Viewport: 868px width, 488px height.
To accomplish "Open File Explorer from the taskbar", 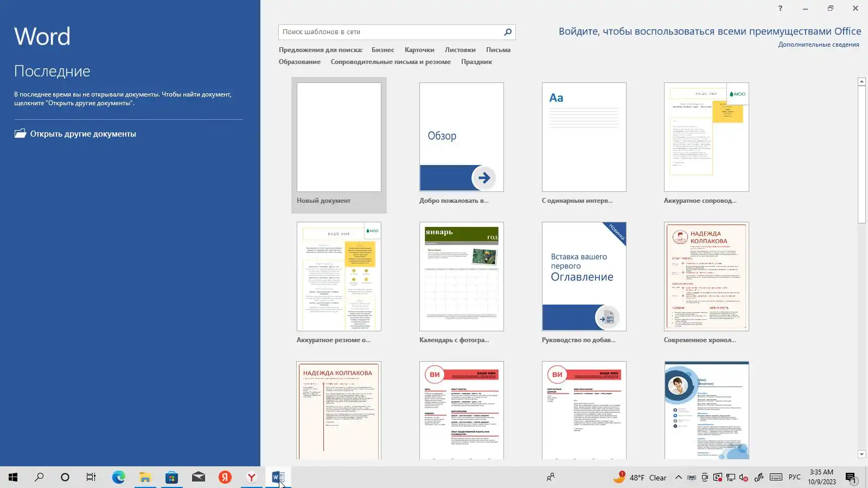I will tap(145, 477).
